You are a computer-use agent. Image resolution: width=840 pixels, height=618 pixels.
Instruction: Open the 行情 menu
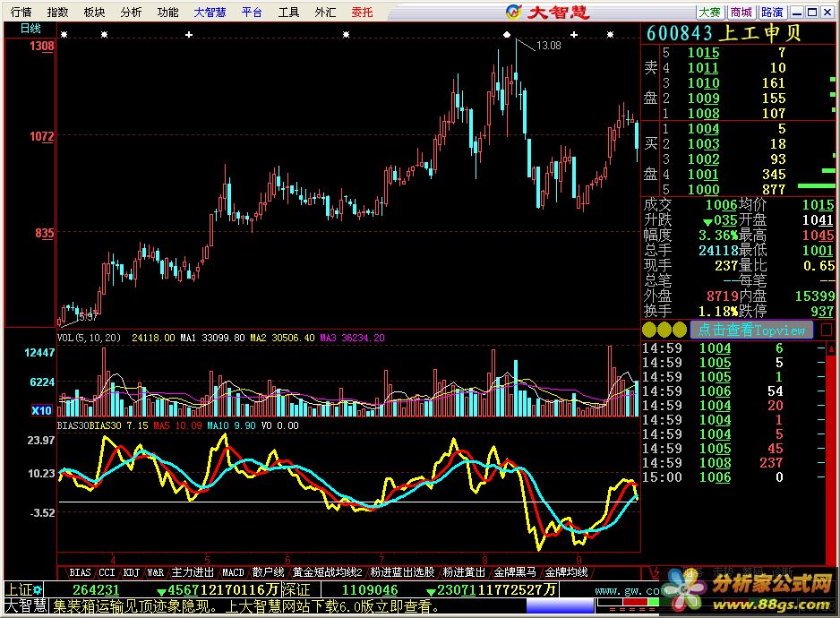click(21, 12)
